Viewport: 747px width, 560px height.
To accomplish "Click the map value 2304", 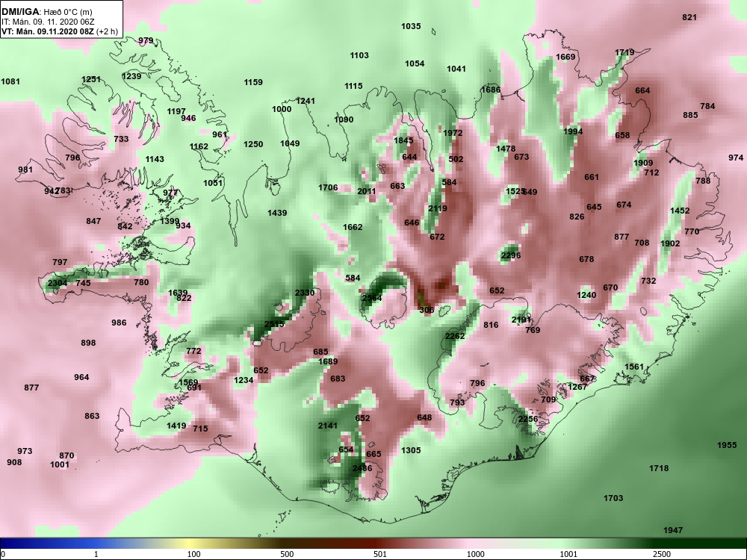I will pos(58,283).
